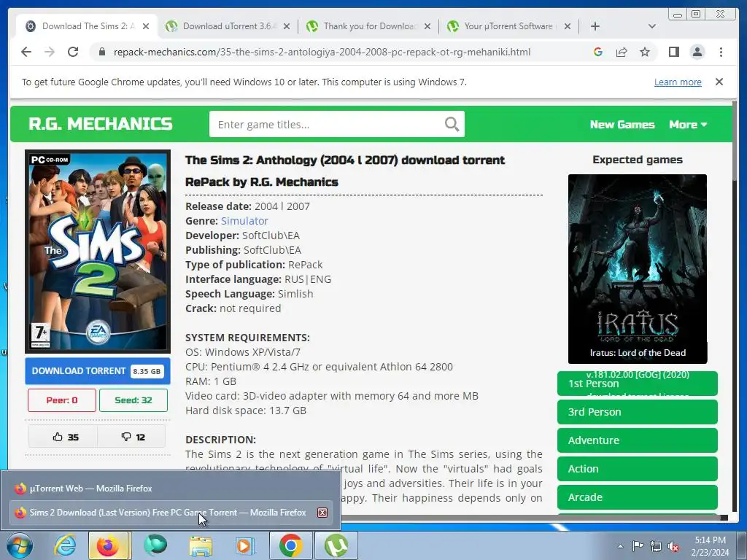Reload the current page
The image size is (747, 560).
(73, 52)
